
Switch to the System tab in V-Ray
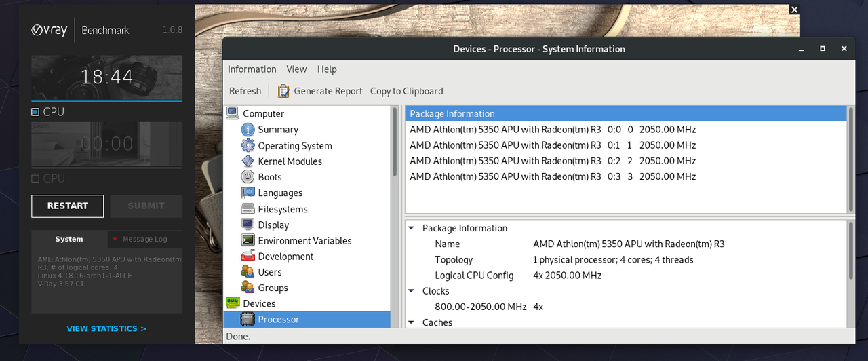(69, 239)
